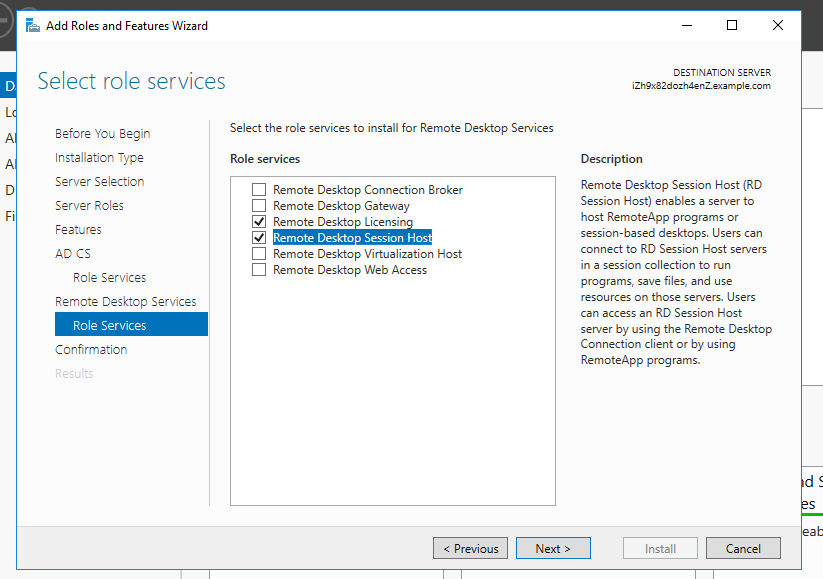Close the wizard window
The image size is (823, 579).
click(778, 25)
